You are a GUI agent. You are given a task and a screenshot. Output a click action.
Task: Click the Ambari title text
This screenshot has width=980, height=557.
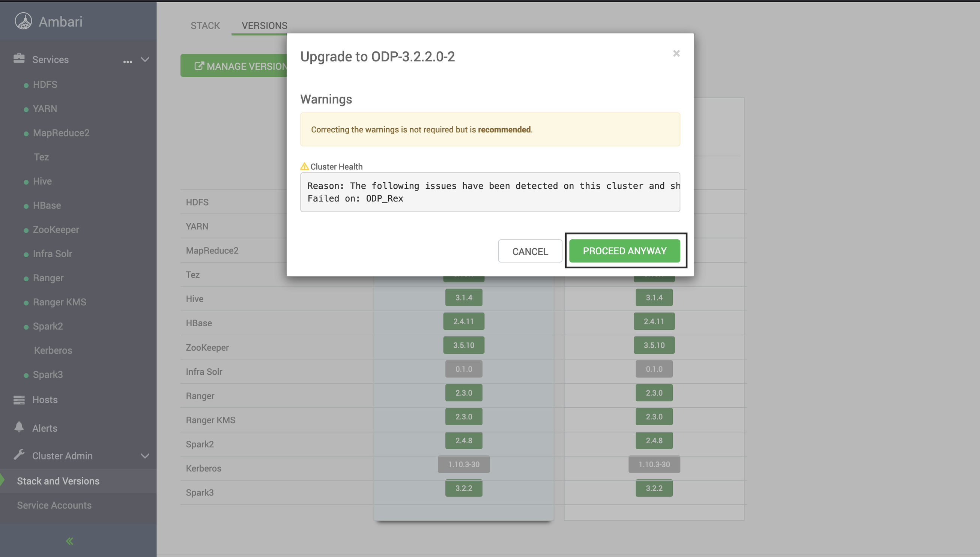pos(60,21)
